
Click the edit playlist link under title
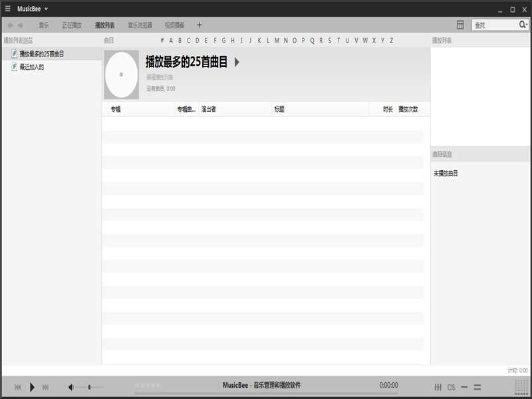pyautogui.click(x=160, y=77)
